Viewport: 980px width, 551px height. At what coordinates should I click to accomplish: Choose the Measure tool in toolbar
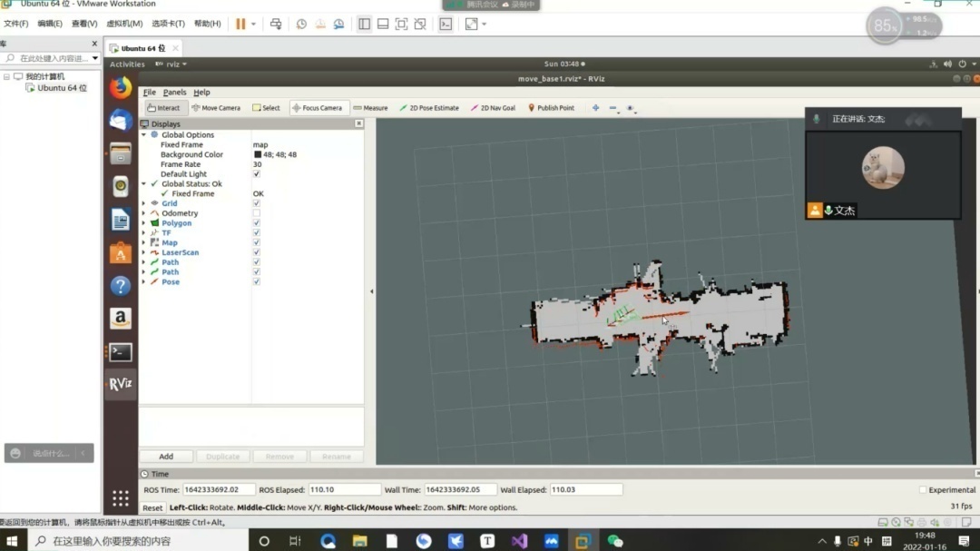click(x=370, y=108)
